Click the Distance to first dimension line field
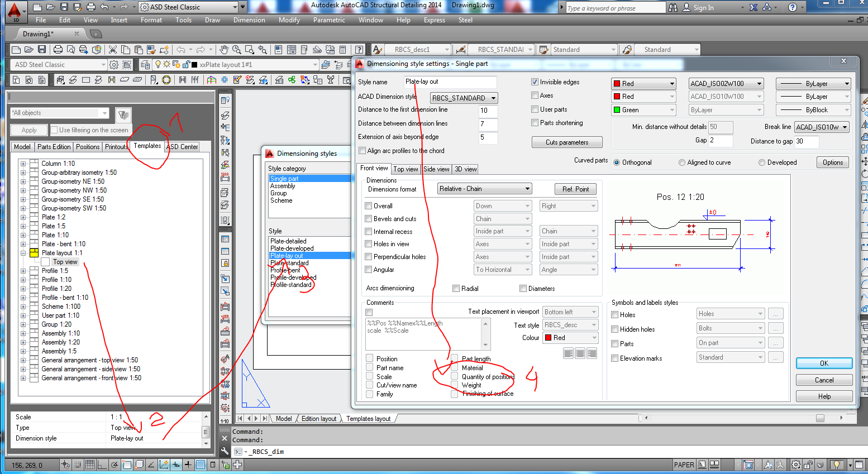 pos(488,111)
